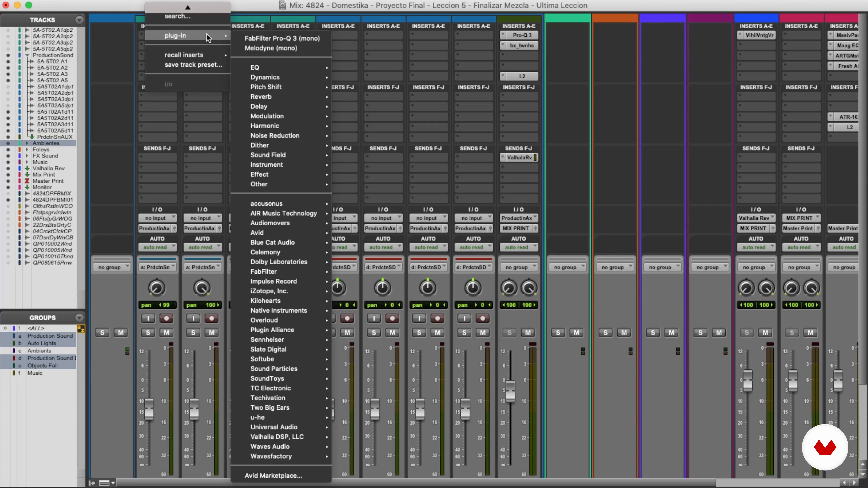Open the Pro-Q 3 insert plug-in
The width and height of the screenshot is (868, 488).
pyautogui.click(x=522, y=35)
